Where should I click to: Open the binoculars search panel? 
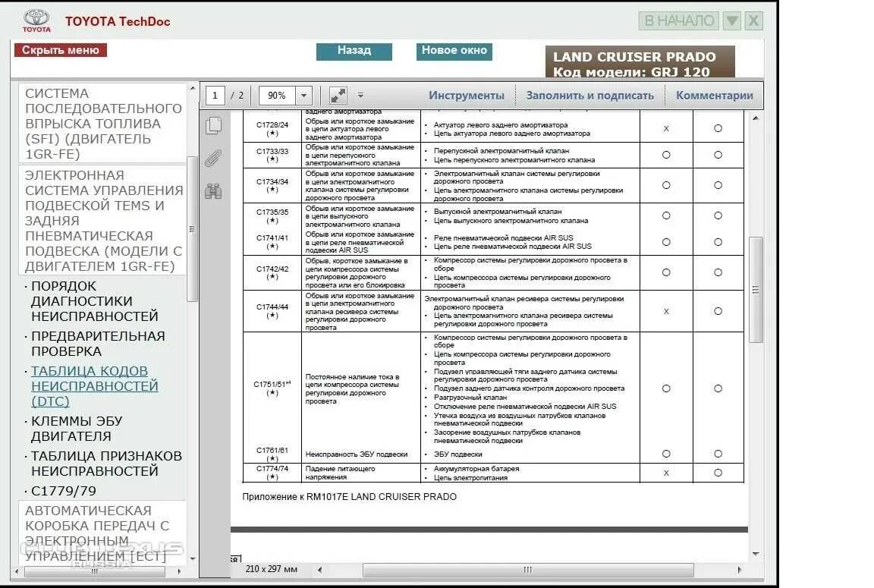click(x=213, y=191)
